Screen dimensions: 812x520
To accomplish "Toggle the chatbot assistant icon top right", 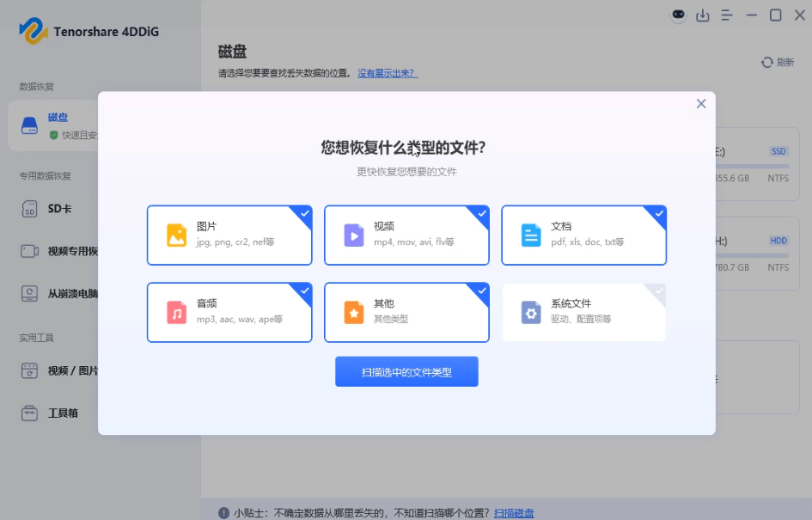I will 678,15.
